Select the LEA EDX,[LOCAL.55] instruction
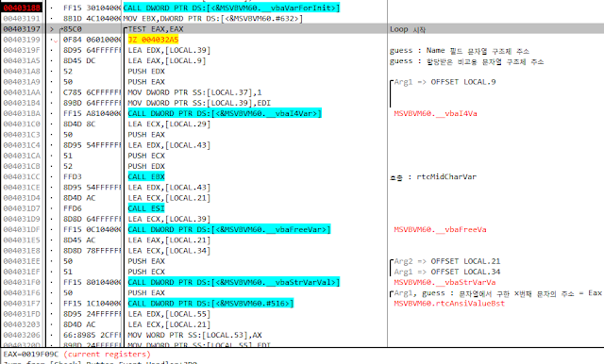The height and width of the screenshot is (364, 604). pyautogui.click(x=170, y=314)
